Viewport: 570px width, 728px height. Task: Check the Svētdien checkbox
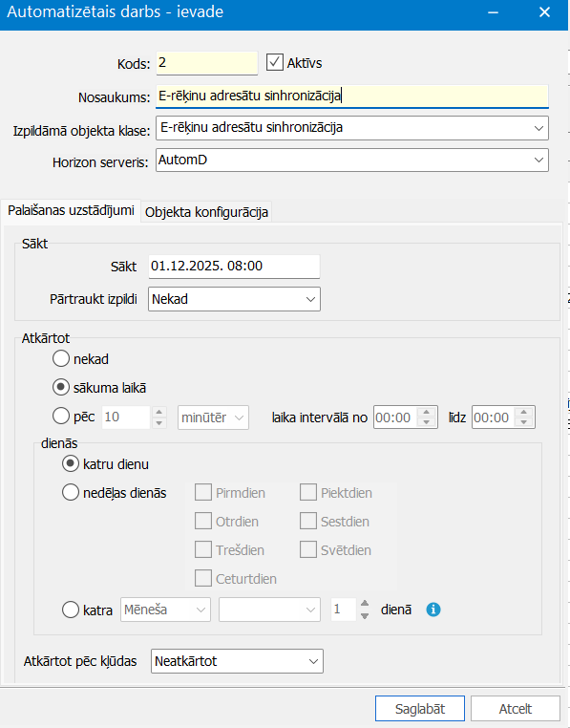(308, 549)
